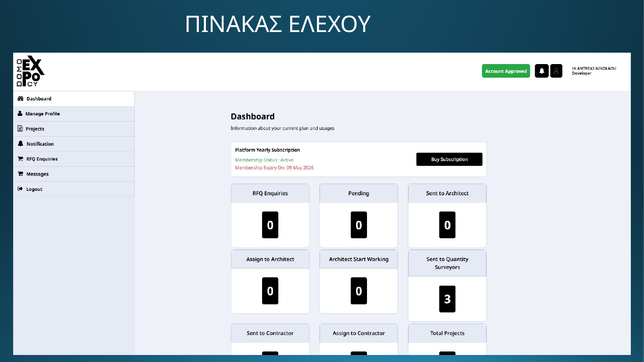Click the ΠΙΝΑΚΑΣ ΕΛΕΧΟΥ slide title
The width and height of the screenshot is (644, 362).
[x=278, y=24]
